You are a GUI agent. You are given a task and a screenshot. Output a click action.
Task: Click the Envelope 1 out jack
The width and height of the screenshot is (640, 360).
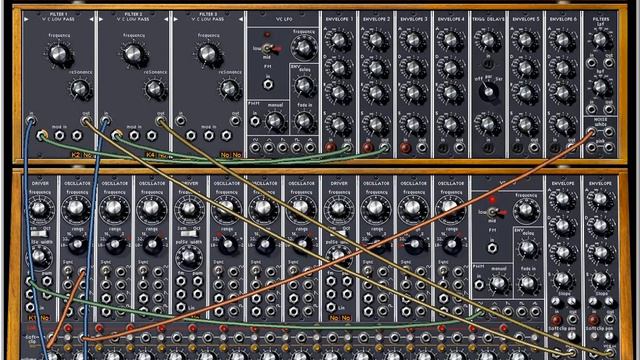pyautogui.click(x=347, y=147)
